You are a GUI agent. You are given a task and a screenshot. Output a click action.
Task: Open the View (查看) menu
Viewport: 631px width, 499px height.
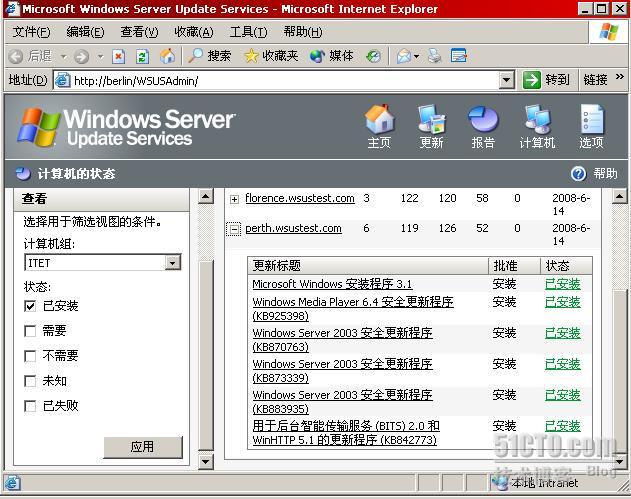coord(139,31)
